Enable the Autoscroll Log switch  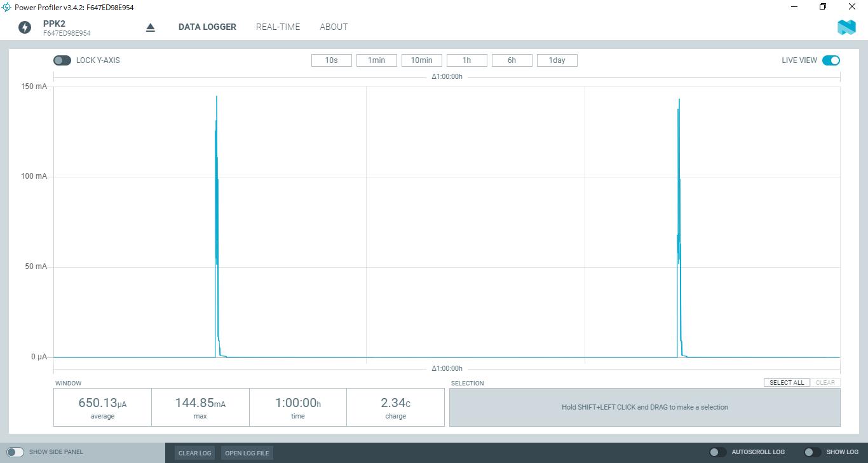pos(718,452)
